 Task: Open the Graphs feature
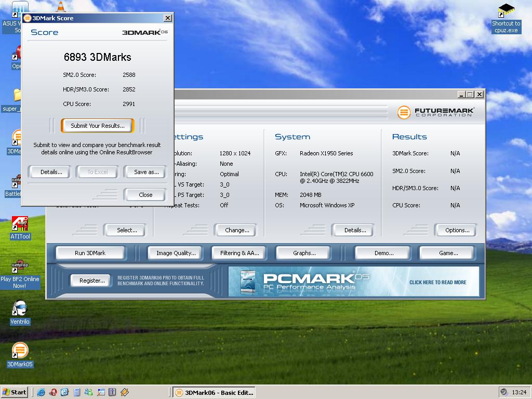[x=304, y=253]
